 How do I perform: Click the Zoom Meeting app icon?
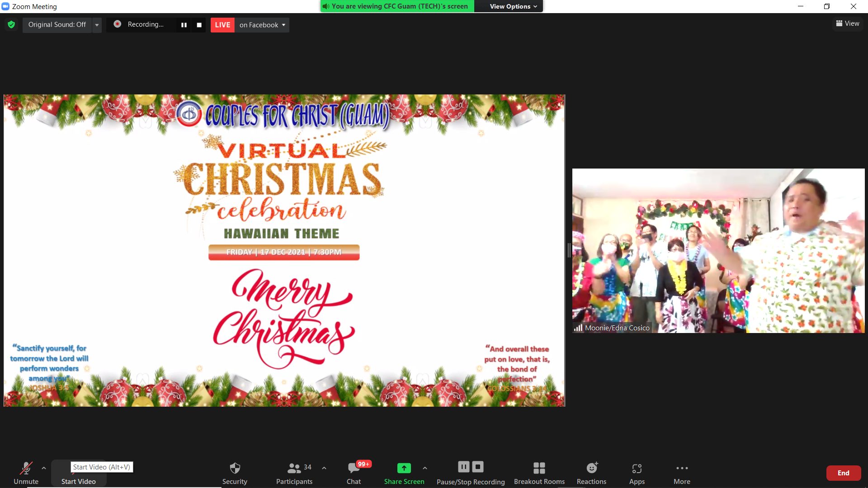pos(5,6)
